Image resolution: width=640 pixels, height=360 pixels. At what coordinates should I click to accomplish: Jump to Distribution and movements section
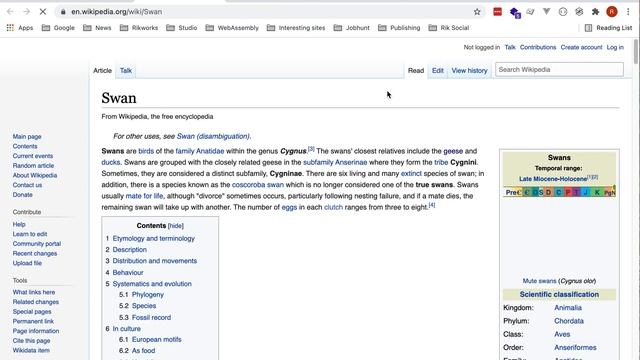[x=155, y=261]
